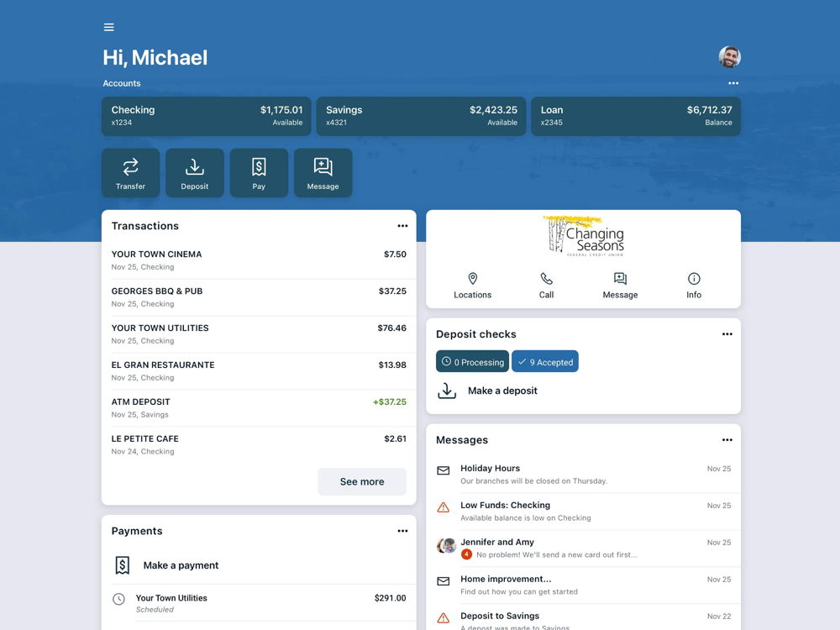840x630 pixels.
Task: Click the $2,423.25 savings balance
Action: click(x=493, y=110)
